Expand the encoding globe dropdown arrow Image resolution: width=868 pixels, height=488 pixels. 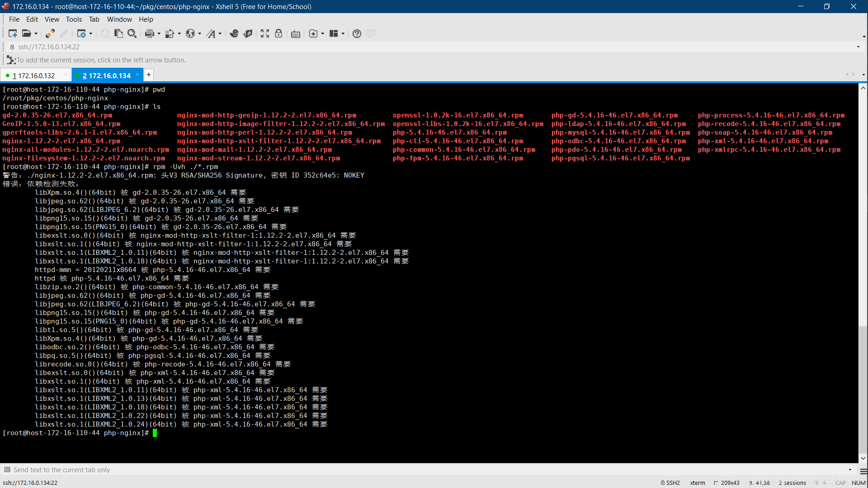[200, 33]
